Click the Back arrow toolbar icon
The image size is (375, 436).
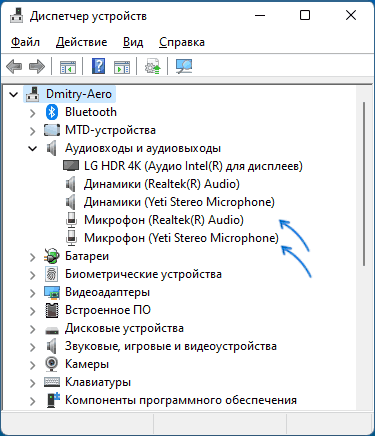(x=14, y=66)
